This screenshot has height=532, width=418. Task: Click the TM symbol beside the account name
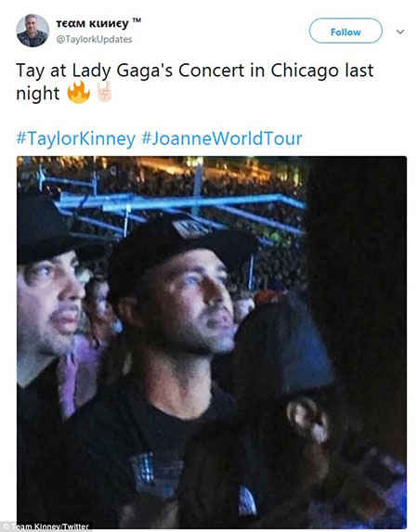pos(137,21)
